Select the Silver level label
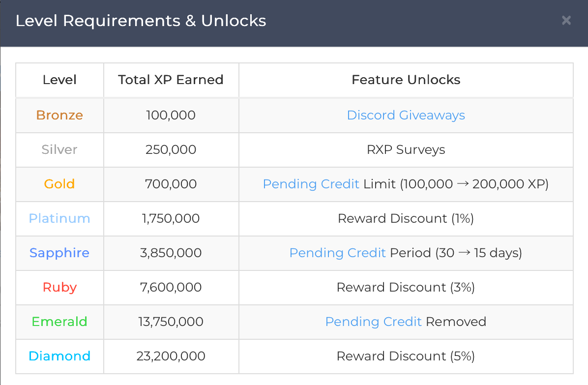This screenshot has width=588, height=385. [59, 149]
